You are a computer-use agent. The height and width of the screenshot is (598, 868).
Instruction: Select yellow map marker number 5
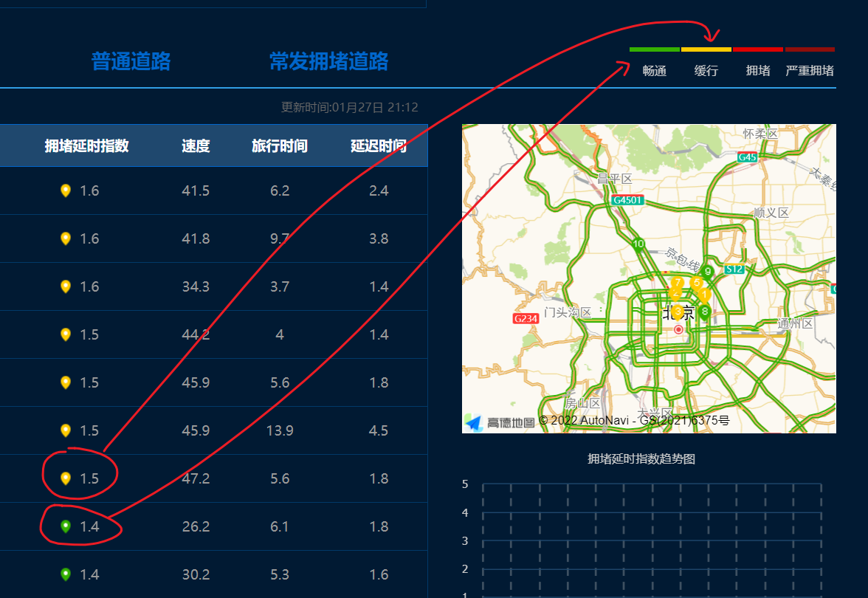(x=697, y=284)
